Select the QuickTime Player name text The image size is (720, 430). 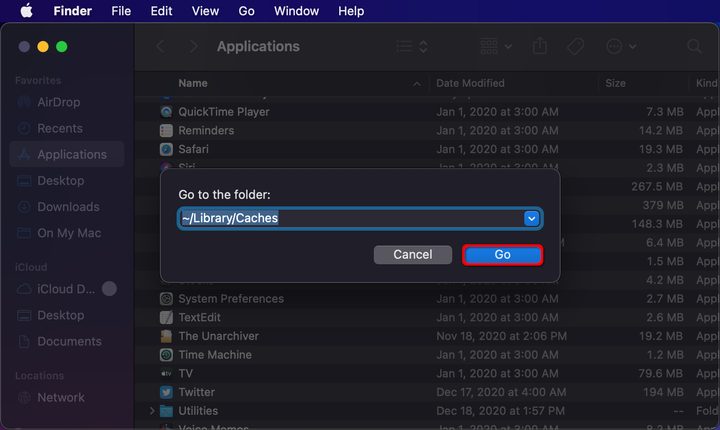(224, 112)
